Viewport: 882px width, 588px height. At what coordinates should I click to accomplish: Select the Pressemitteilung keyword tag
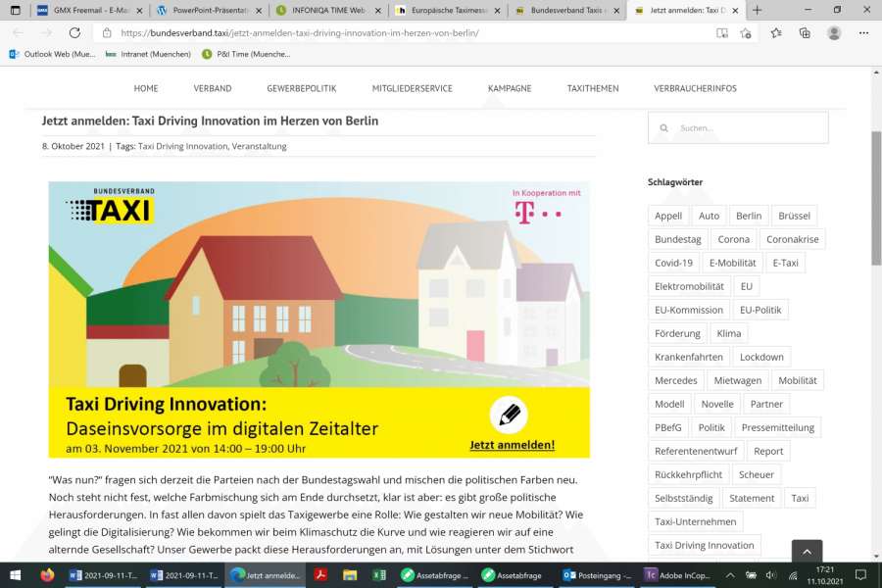tap(778, 427)
